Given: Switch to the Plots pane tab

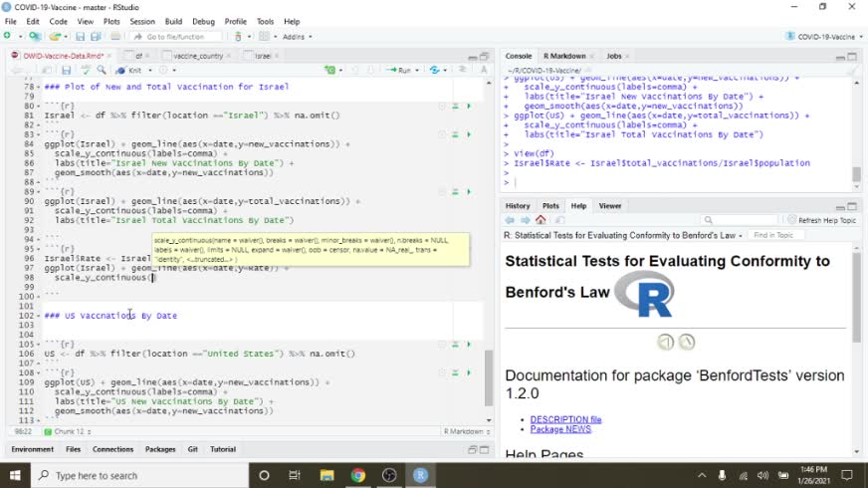Looking at the screenshot, I should (x=550, y=206).
